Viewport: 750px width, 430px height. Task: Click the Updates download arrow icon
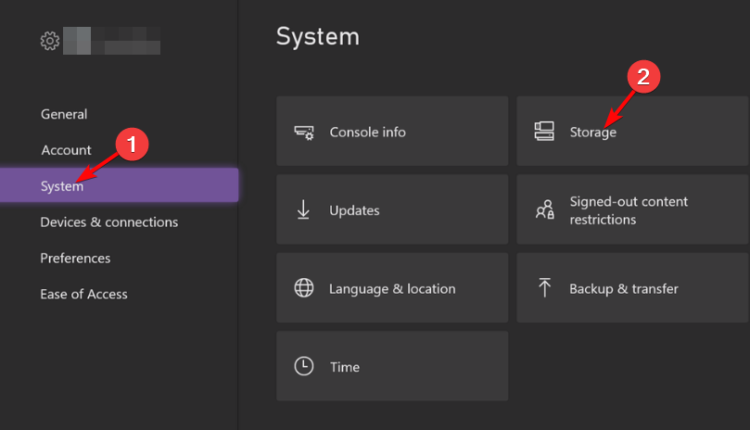(x=304, y=210)
